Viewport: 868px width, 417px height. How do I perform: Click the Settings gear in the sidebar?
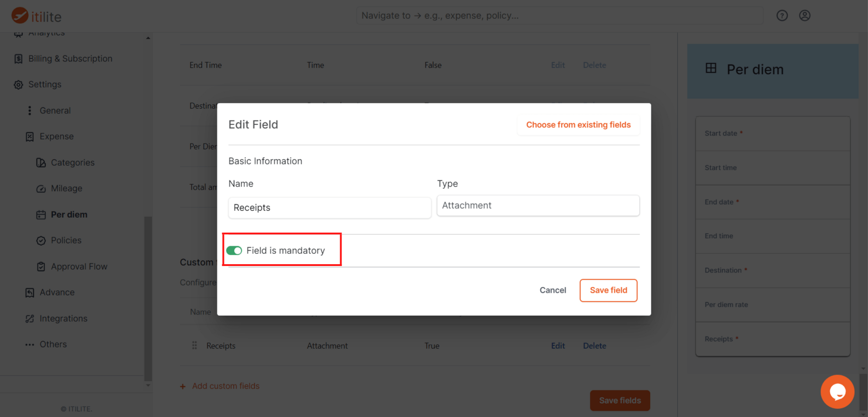(x=18, y=84)
